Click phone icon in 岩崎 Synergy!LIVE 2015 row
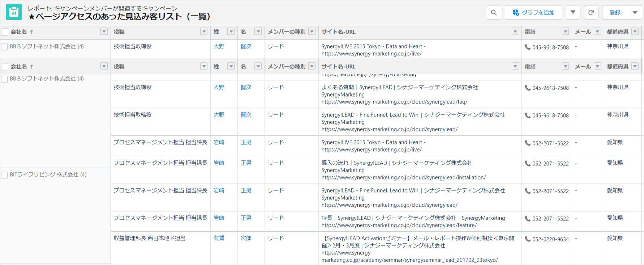Viewport: 644px width, 265px height. click(528, 143)
